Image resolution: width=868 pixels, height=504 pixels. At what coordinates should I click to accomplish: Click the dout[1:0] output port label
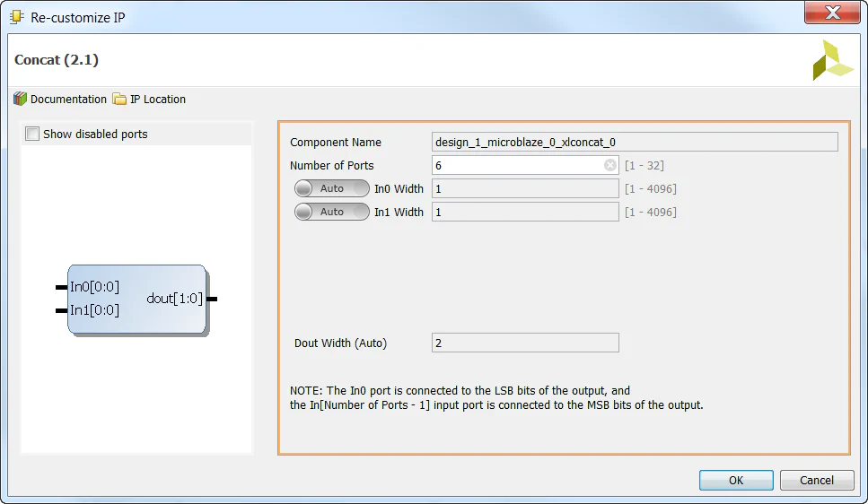(174, 299)
